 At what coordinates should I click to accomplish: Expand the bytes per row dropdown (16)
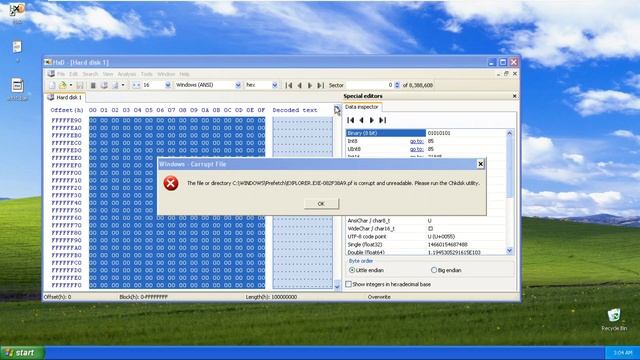[x=168, y=85]
